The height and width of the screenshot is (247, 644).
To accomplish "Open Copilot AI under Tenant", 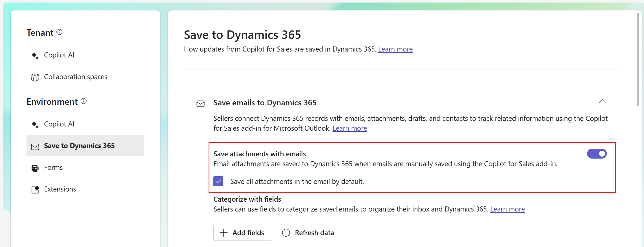I will [85, 55].
